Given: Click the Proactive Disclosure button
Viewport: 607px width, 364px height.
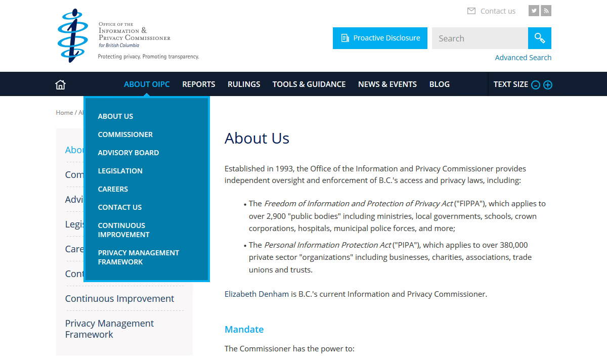Looking at the screenshot, I should click(x=380, y=38).
